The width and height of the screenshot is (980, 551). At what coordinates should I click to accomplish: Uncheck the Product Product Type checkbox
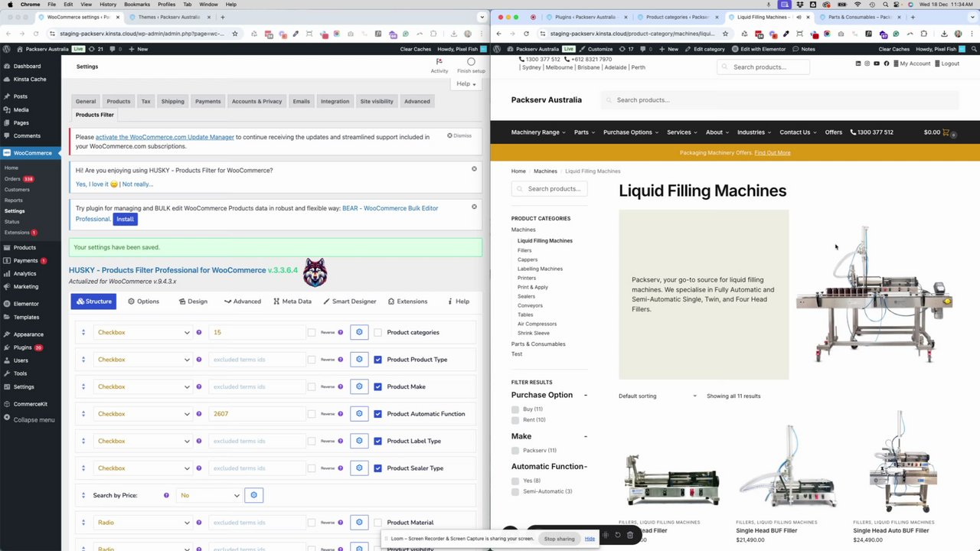377,360
